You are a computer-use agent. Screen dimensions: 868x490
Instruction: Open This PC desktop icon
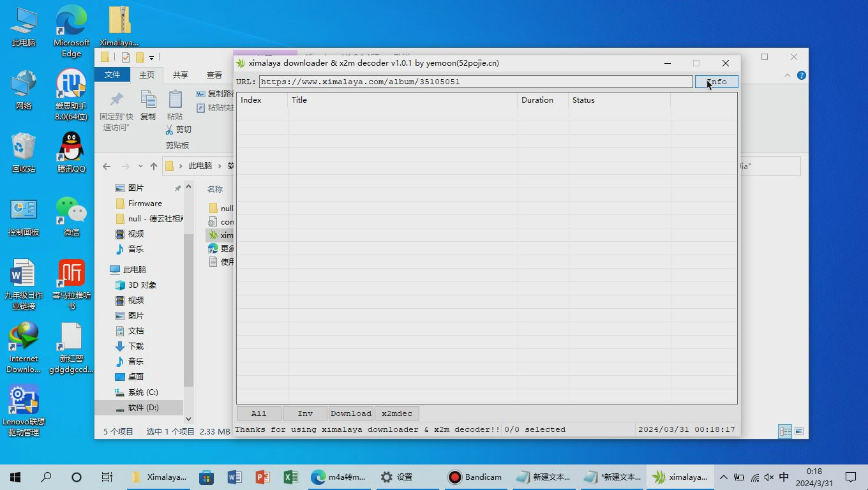tap(24, 27)
